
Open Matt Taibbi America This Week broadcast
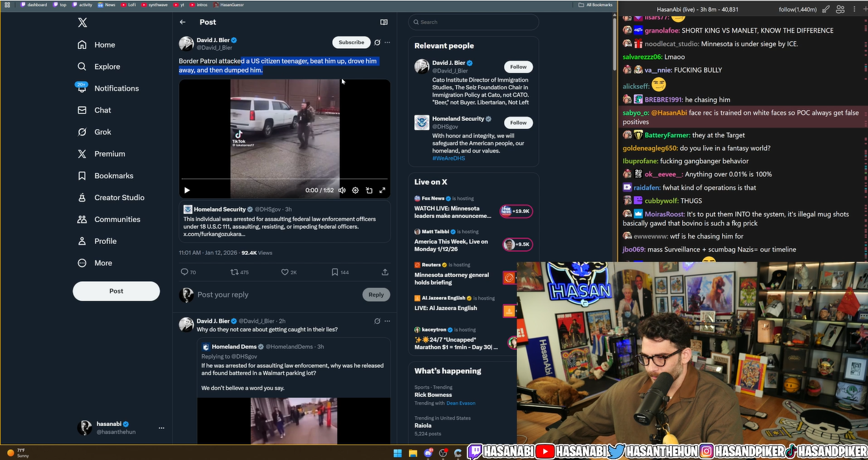tap(474, 242)
